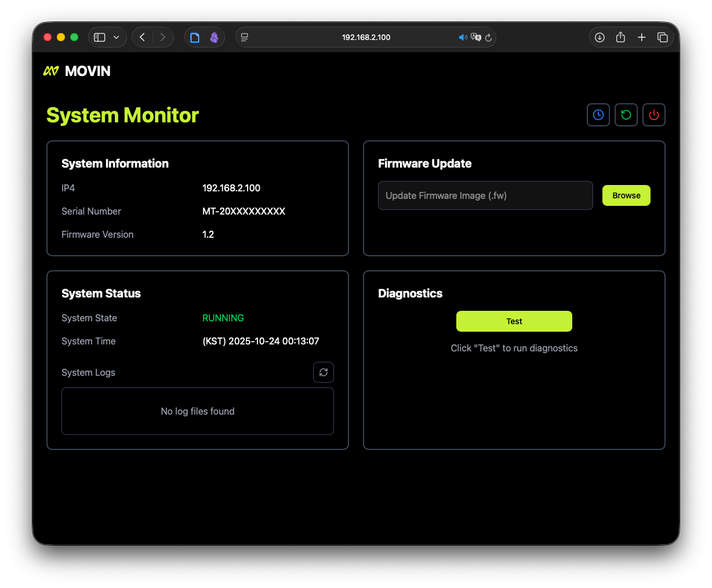Refresh the System Logs list
The image size is (712, 588).
tap(324, 372)
